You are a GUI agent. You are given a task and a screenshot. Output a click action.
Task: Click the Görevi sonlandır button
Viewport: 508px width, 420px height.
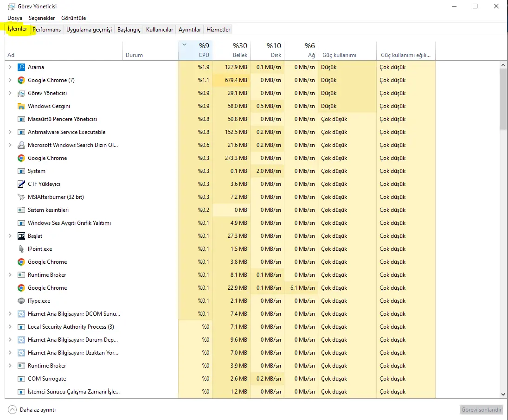pyautogui.click(x=482, y=410)
